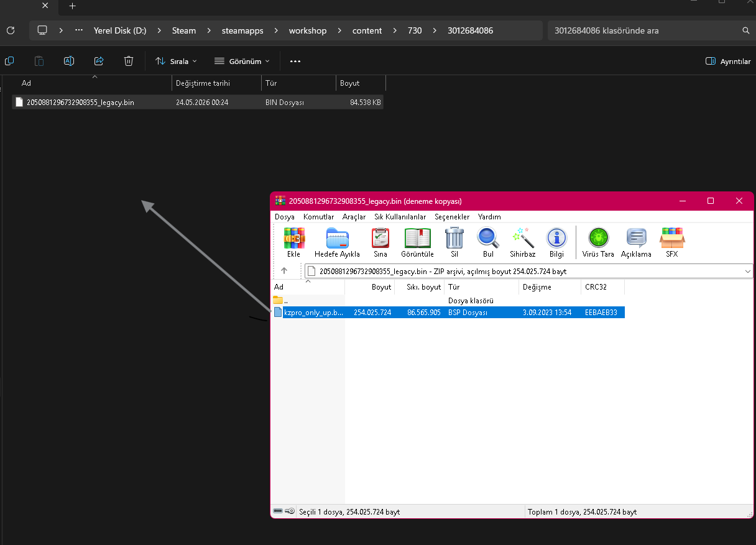The height and width of the screenshot is (545, 756).
Task: Click the Açıklama (Comment) icon
Action: pos(637,238)
